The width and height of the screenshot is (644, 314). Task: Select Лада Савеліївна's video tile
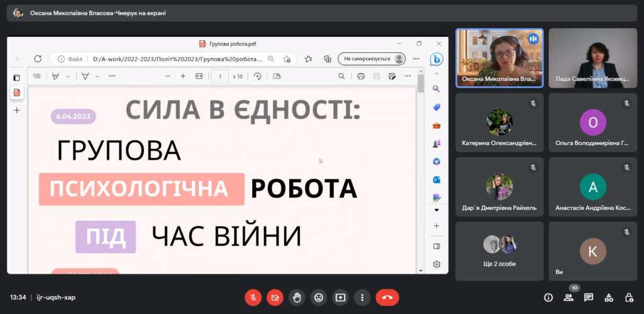point(592,59)
